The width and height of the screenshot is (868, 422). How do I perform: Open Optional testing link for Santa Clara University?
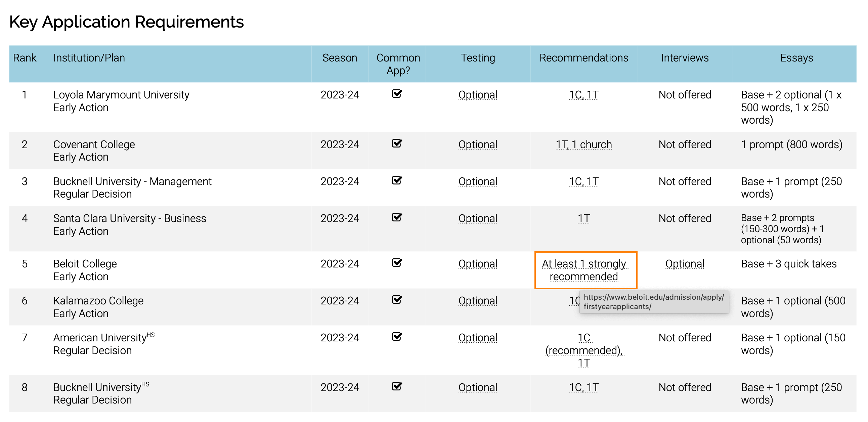pos(478,218)
